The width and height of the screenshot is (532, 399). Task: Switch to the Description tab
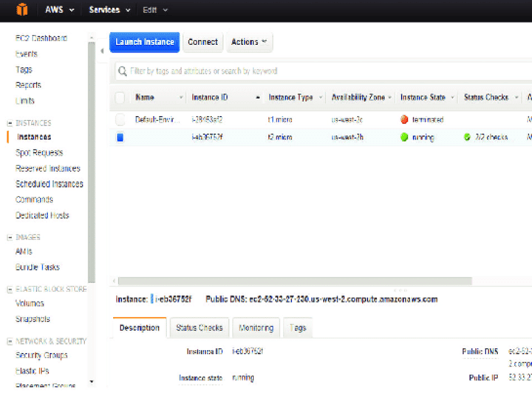click(140, 328)
